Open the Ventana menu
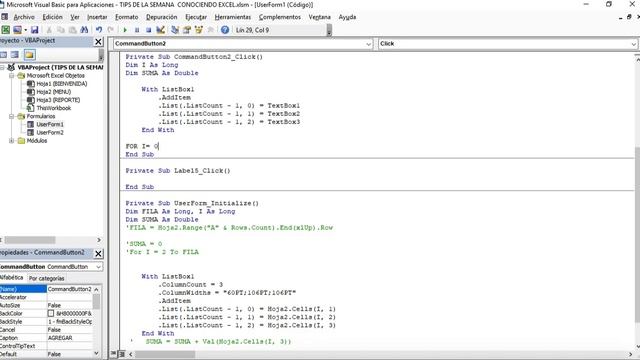Viewport: 640px width, 360px height. pos(320,17)
